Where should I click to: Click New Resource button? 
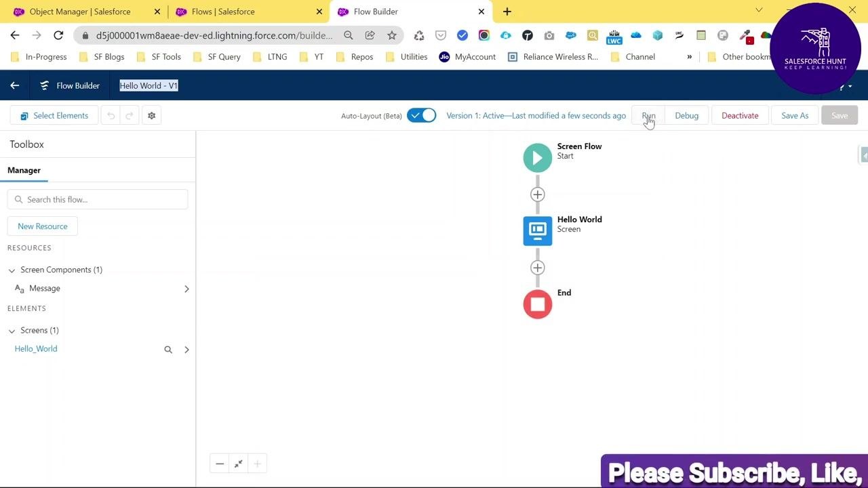point(43,226)
